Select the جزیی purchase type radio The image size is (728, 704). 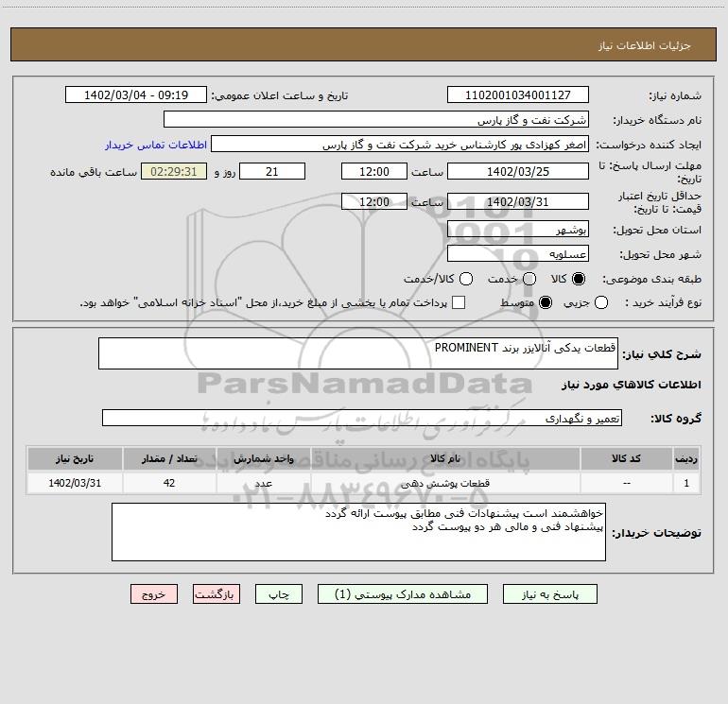coord(600,302)
